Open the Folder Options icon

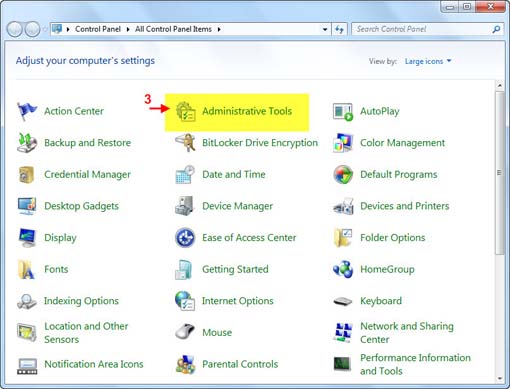(x=343, y=238)
